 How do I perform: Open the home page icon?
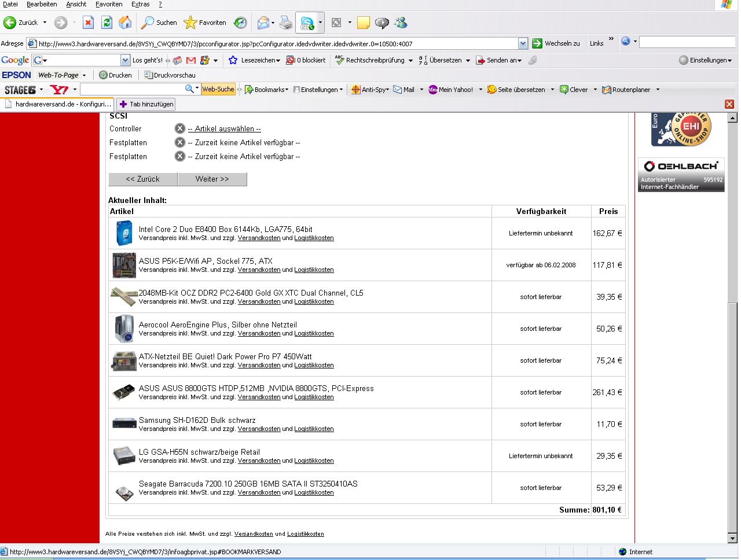(x=125, y=23)
